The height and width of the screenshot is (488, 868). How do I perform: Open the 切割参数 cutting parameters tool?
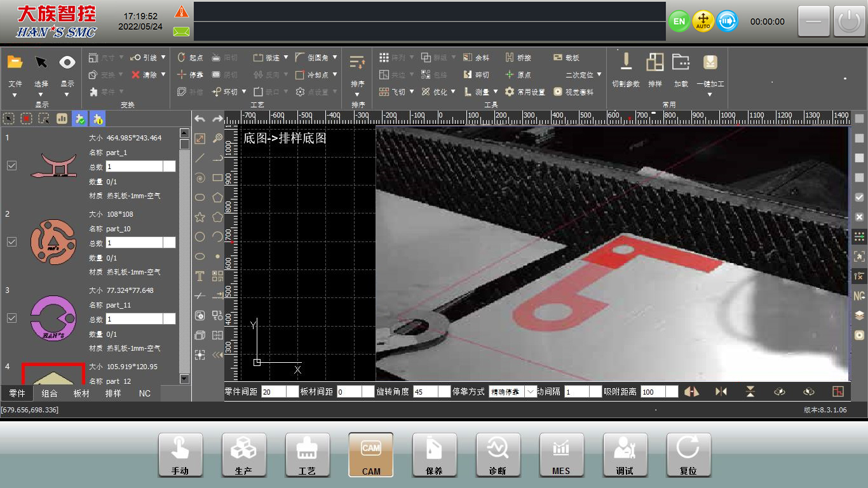click(x=626, y=70)
